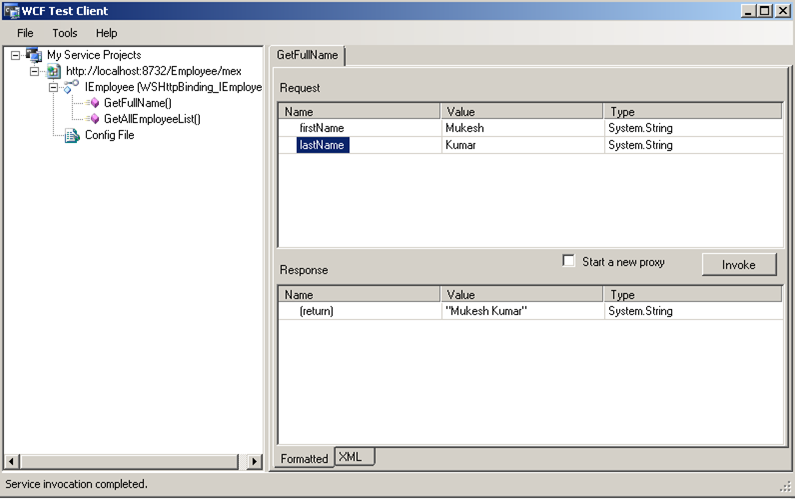Click the Request Type column header
This screenshot has height=499, width=795.
[693, 112]
